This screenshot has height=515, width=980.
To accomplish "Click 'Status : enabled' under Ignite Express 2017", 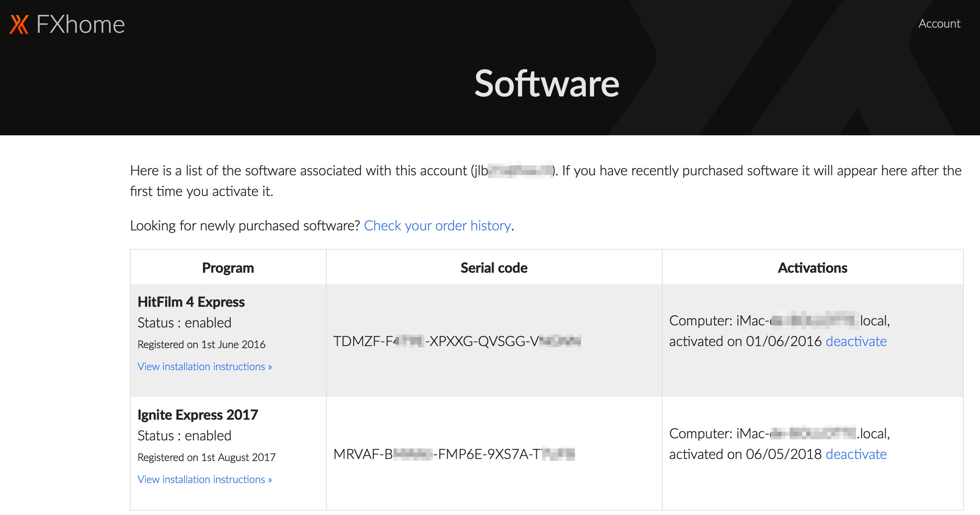I will [x=184, y=435].
